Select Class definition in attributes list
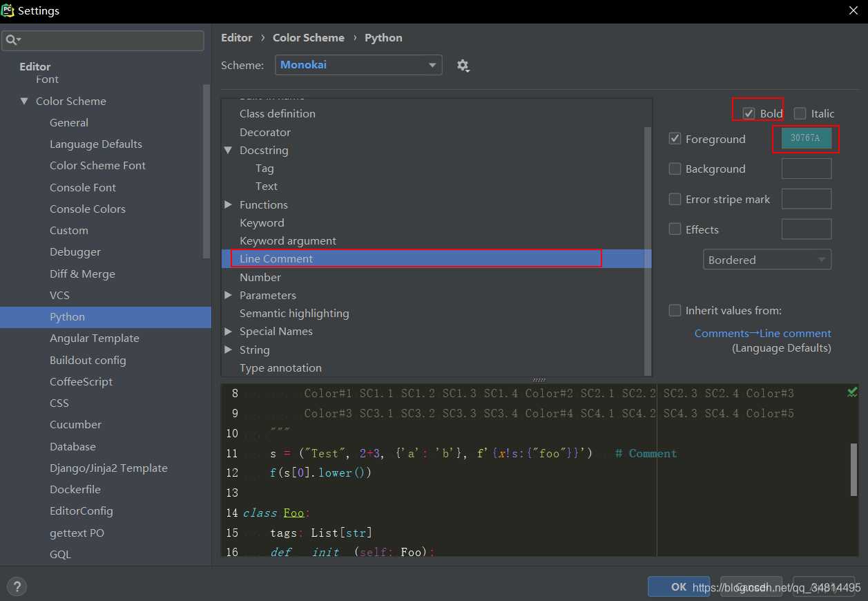The width and height of the screenshot is (868, 601). coord(278,113)
